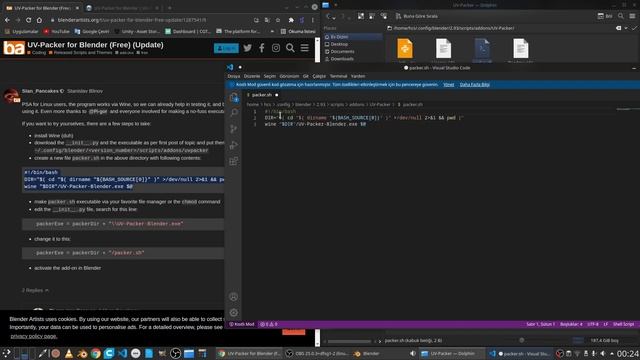Switch Dolphin to details tree view mode
The image size is (640, 360).
(x=384, y=16)
